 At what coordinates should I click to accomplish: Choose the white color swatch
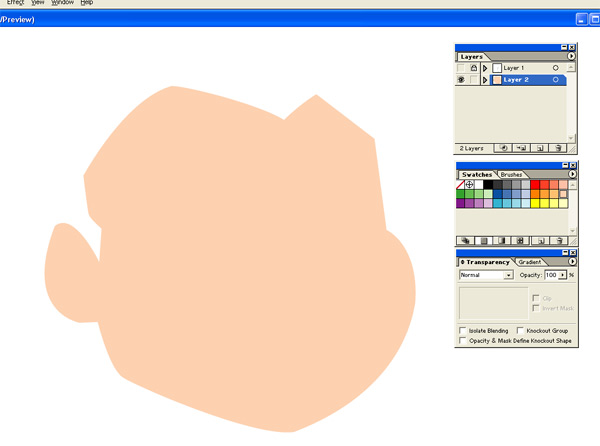(479, 185)
